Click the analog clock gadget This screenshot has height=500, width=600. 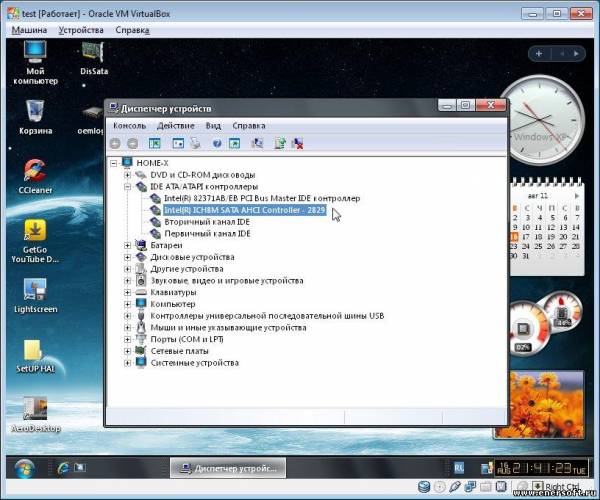click(x=541, y=120)
